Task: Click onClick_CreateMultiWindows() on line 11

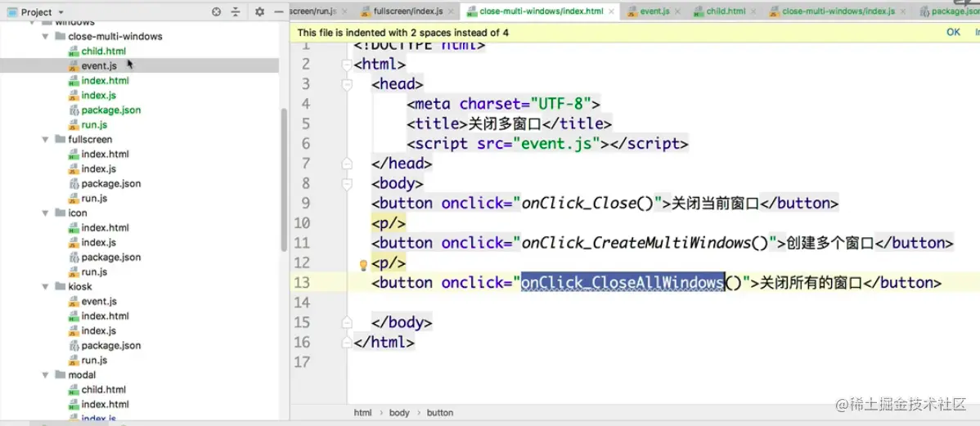Action: click(645, 242)
